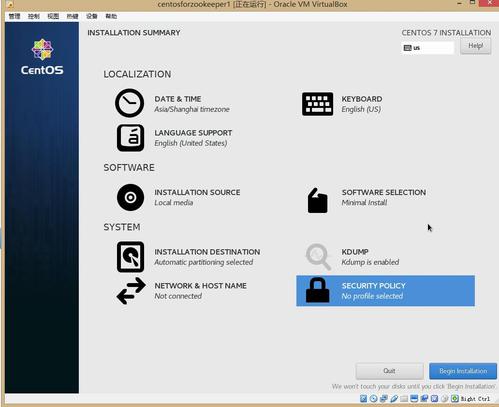
Task: Click 'Local media' text
Action: (173, 203)
